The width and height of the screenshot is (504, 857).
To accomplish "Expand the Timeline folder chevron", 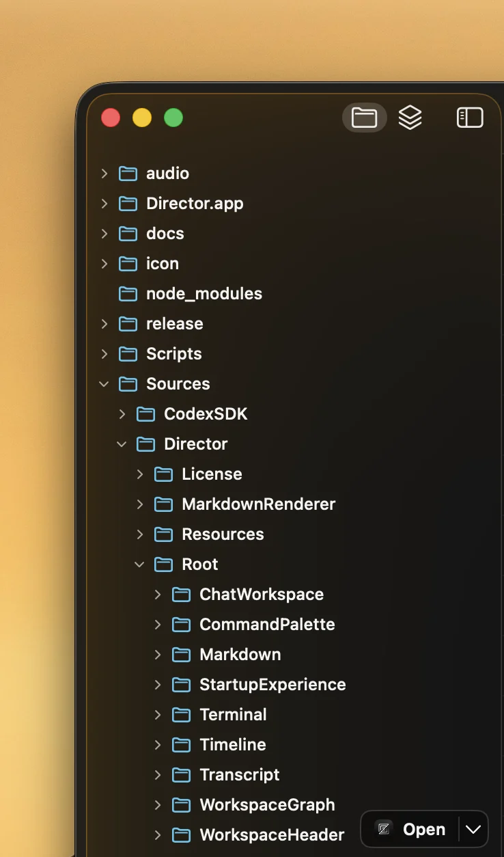I will click(x=158, y=745).
